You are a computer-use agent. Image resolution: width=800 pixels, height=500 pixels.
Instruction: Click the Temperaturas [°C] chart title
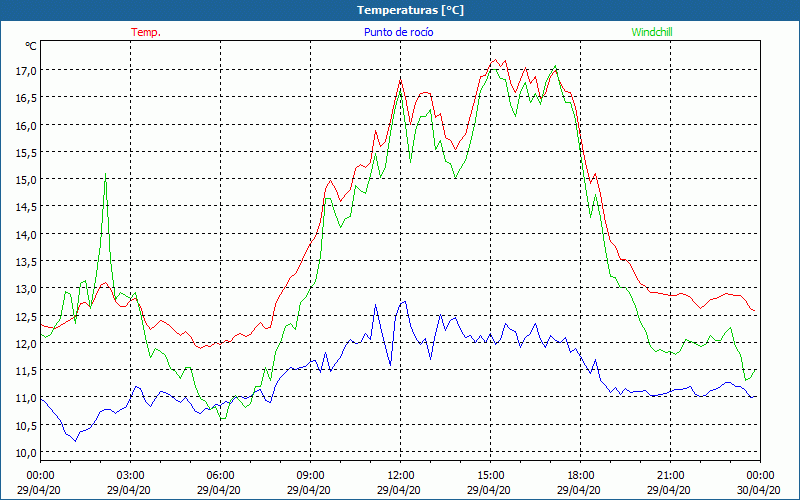410,10
